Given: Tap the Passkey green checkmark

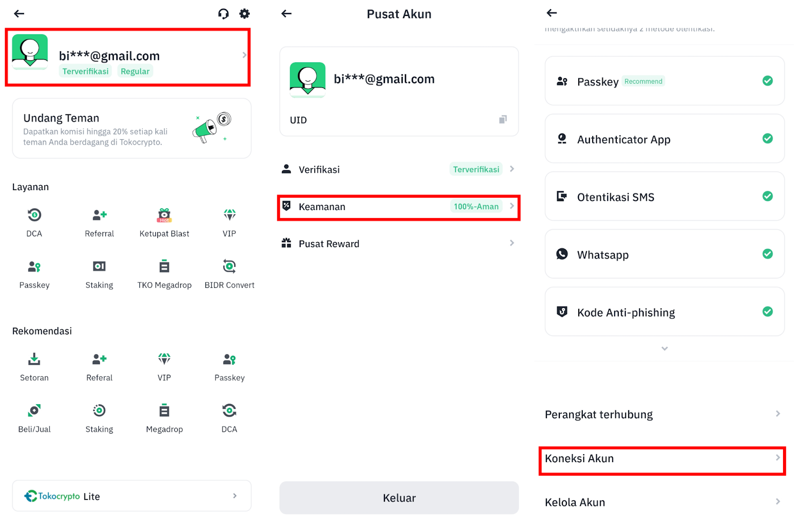Looking at the screenshot, I should (x=768, y=81).
